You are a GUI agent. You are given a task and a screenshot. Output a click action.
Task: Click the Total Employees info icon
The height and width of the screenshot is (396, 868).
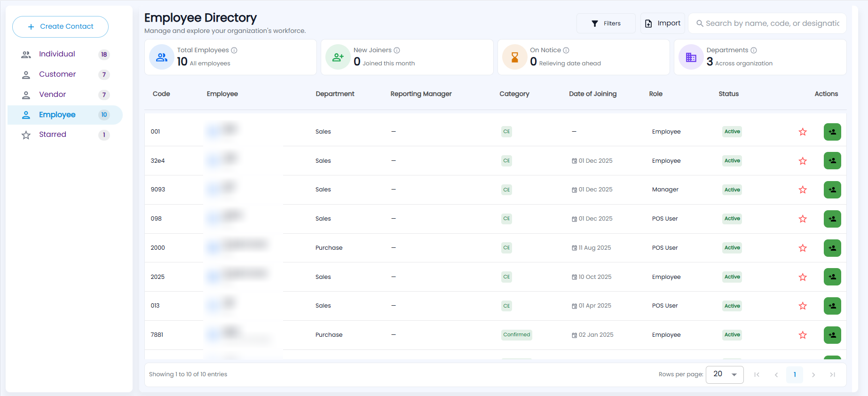coord(234,50)
